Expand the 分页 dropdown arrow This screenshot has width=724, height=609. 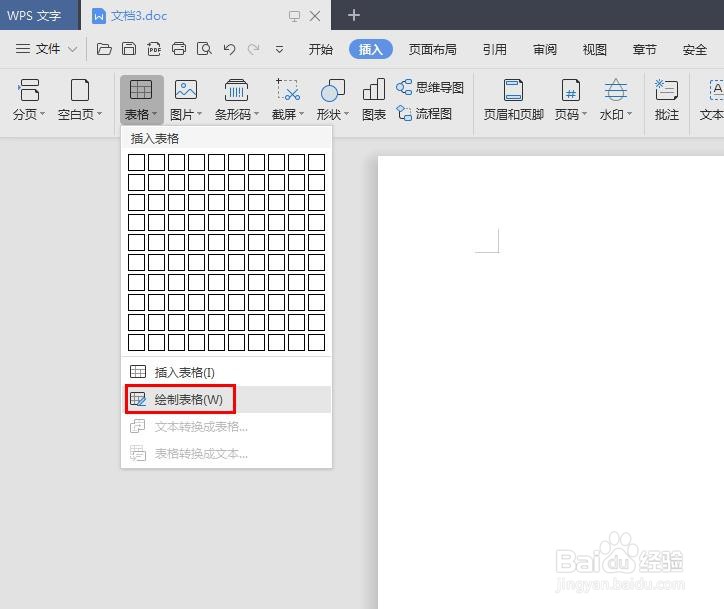(42, 114)
